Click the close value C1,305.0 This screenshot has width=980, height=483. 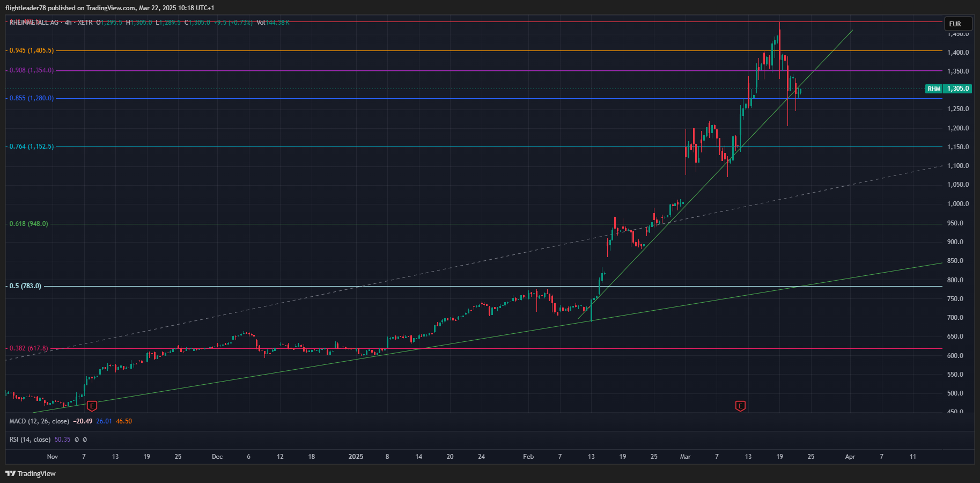(197, 23)
